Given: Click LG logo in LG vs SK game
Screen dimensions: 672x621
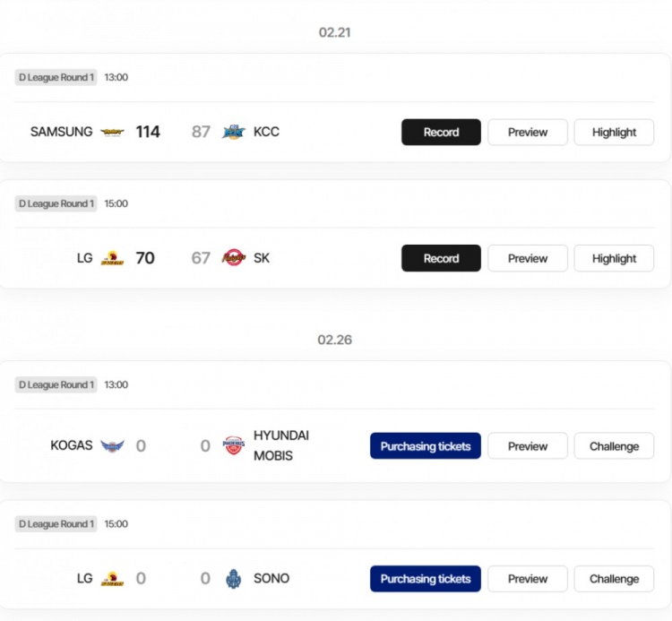Looking at the screenshot, I should point(112,259).
